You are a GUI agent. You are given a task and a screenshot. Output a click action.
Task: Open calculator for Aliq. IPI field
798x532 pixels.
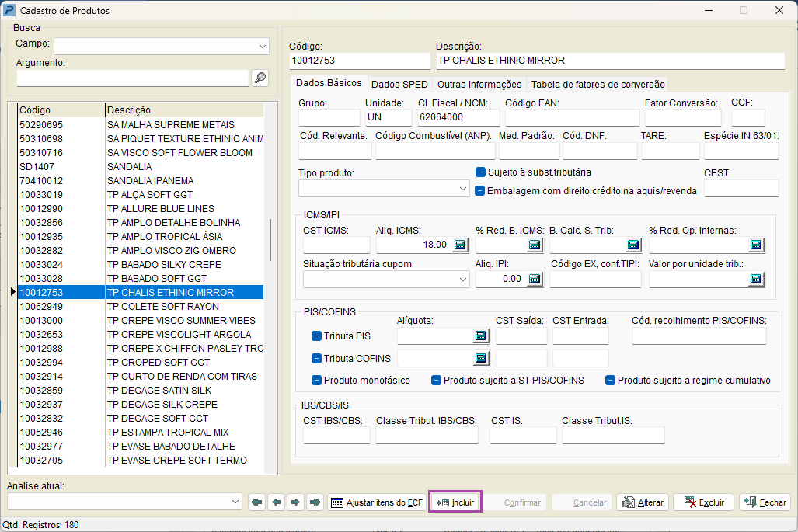[535, 279]
